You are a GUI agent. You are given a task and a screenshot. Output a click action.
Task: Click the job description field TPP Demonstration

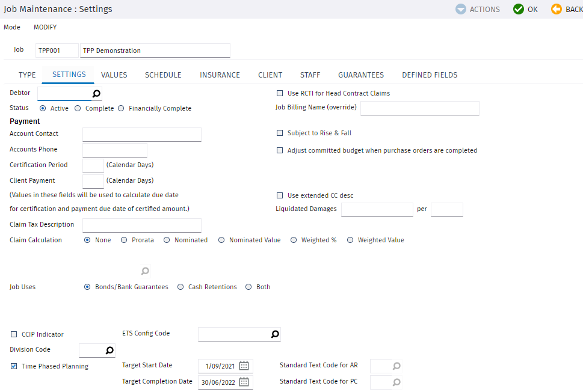pyautogui.click(x=155, y=51)
